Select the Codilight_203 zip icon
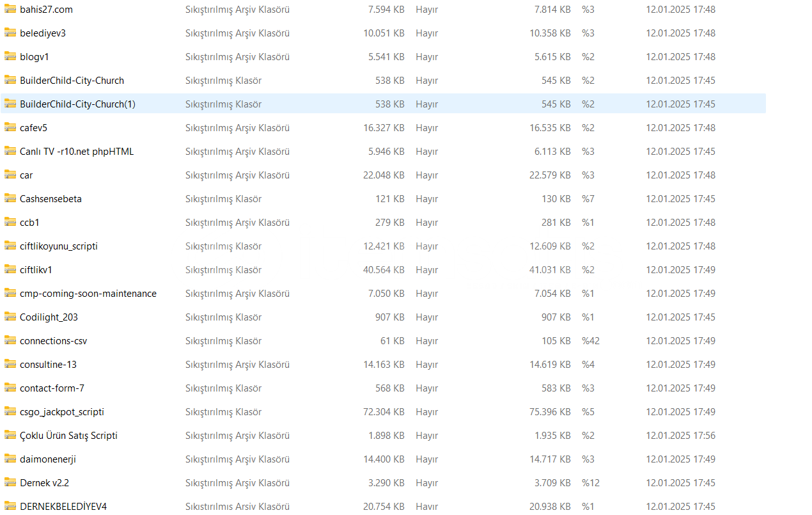 click(x=10, y=317)
